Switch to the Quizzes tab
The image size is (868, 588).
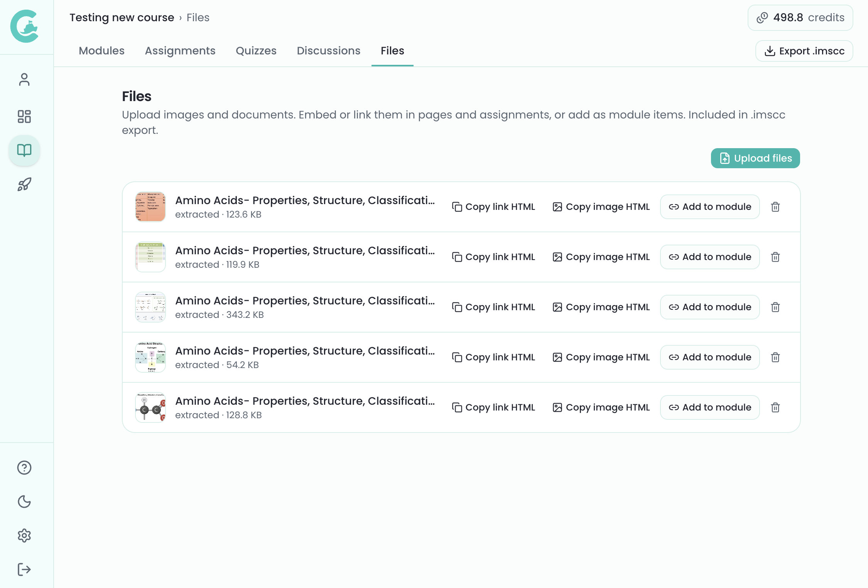point(256,51)
